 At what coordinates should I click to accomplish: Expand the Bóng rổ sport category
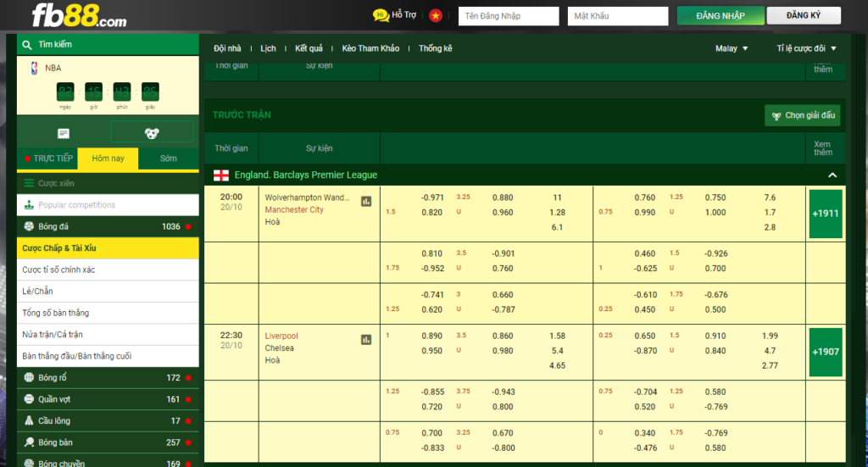[x=108, y=377]
